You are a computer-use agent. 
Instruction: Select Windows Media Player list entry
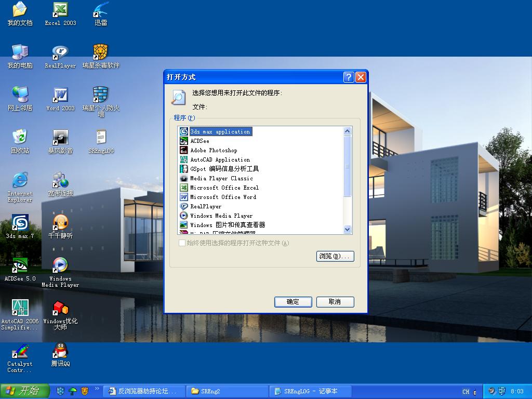click(x=221, y=216)
